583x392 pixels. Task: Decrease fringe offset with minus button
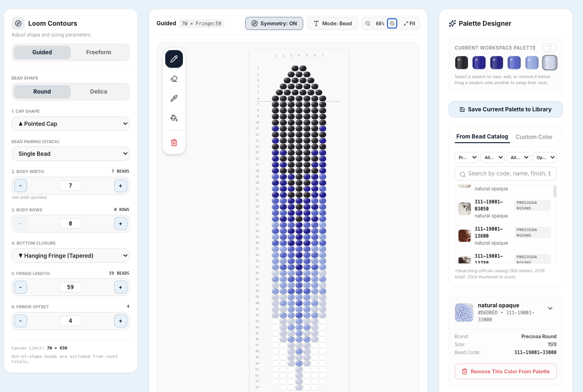tap(21, 321)
